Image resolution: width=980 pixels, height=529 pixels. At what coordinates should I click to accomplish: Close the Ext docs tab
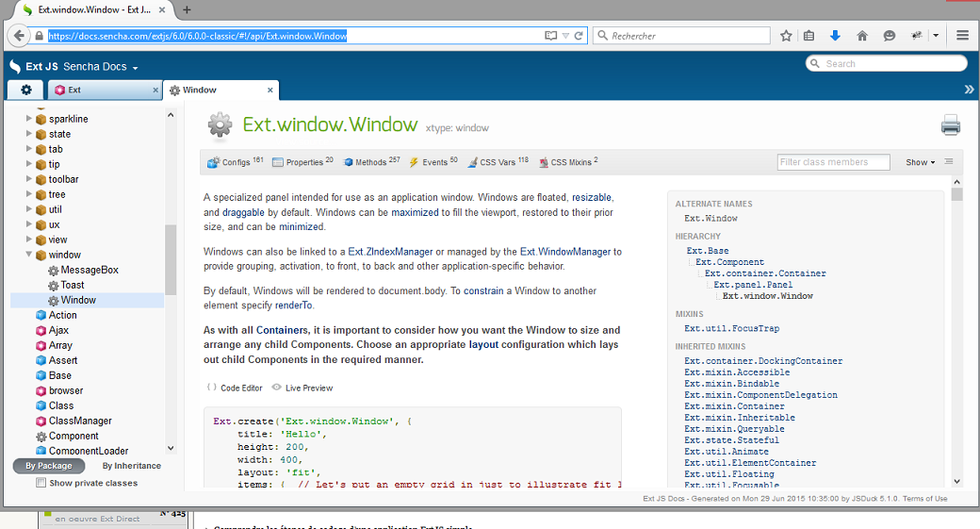click(x=155, y=90)
